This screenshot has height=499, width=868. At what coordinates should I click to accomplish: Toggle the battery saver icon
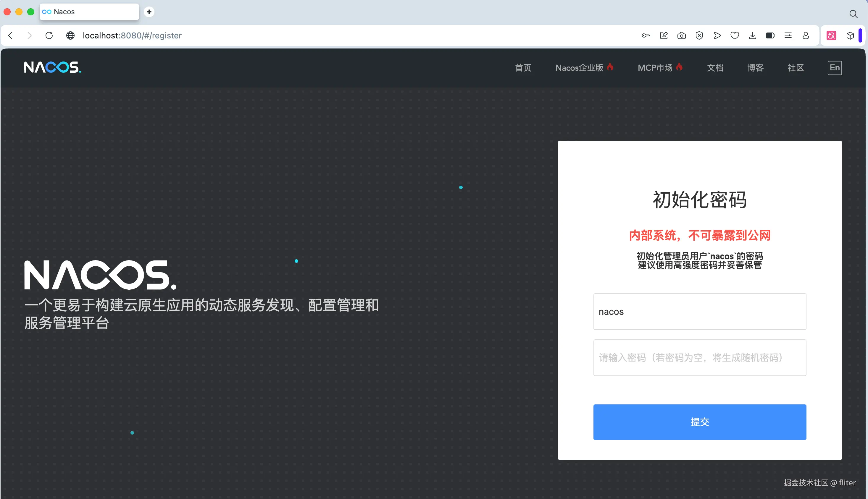[770, 36]
